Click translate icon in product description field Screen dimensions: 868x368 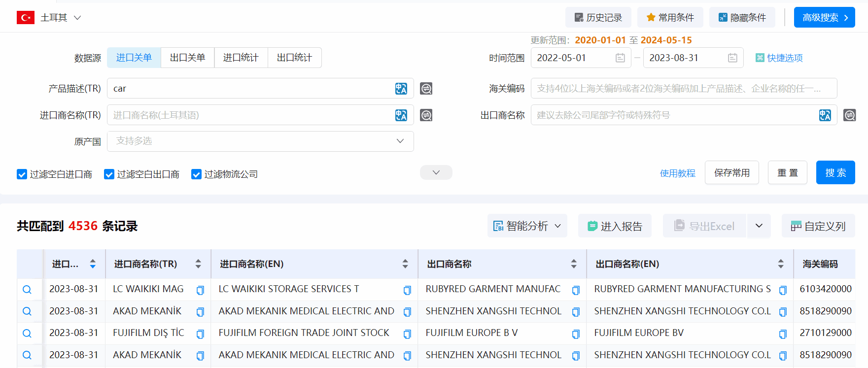point(401,89)
